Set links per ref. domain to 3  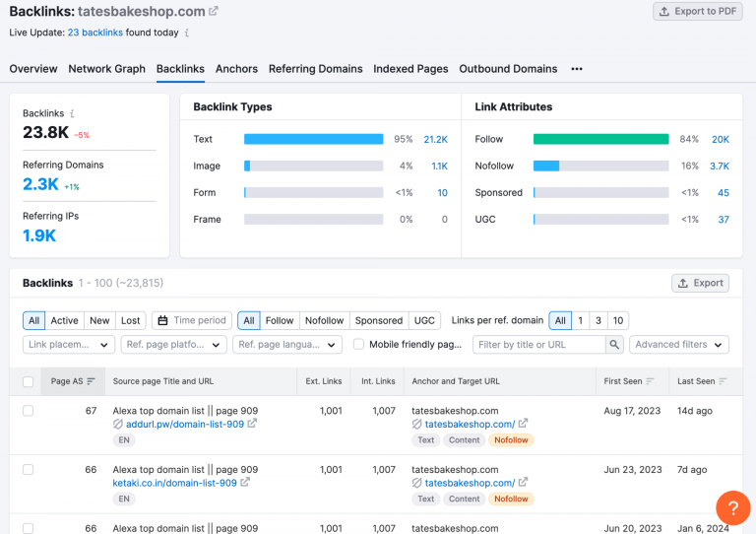pyautogui.click(x=598, y=320)
